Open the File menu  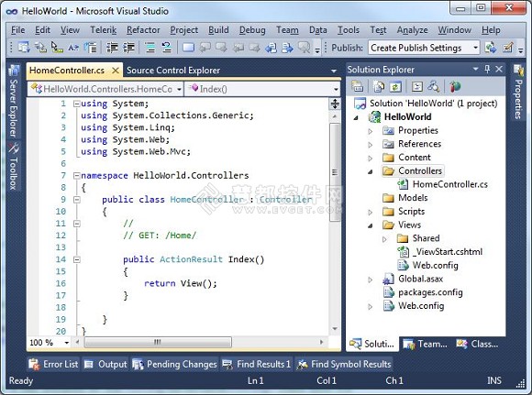[18, 30]
